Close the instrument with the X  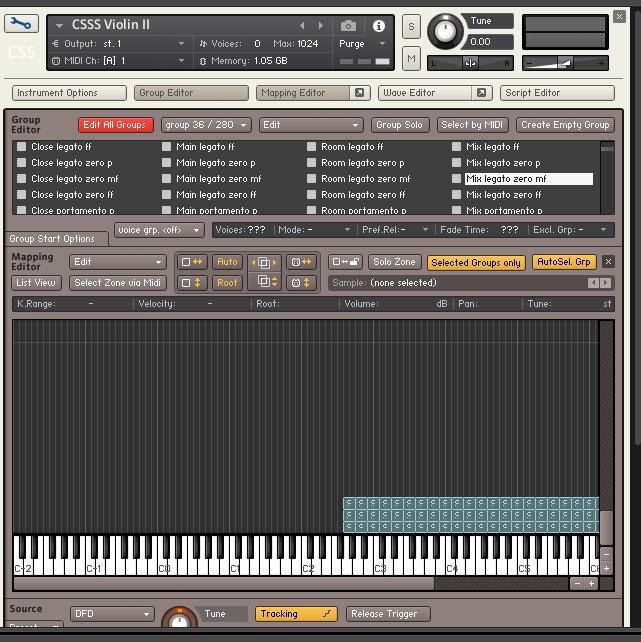point(619,17)
